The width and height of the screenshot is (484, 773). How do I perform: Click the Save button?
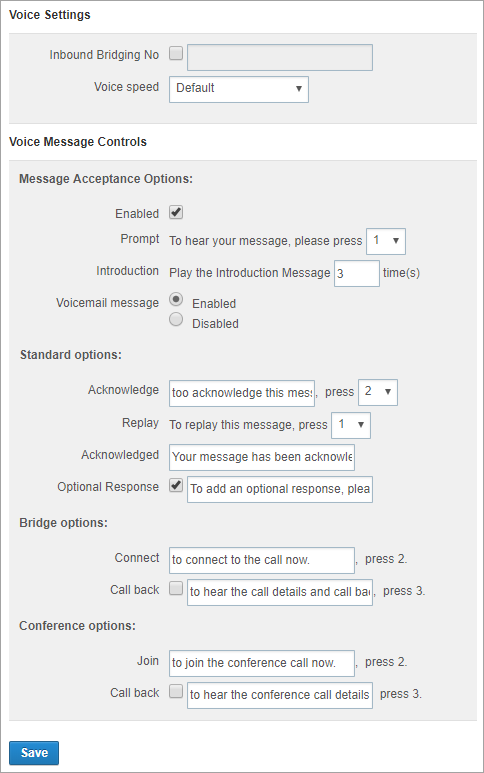[34, 753]
